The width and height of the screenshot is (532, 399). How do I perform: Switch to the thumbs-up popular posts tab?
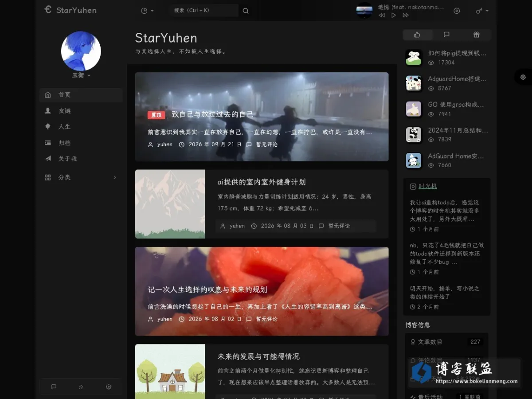pyautogui.click(x=417, y=35)
